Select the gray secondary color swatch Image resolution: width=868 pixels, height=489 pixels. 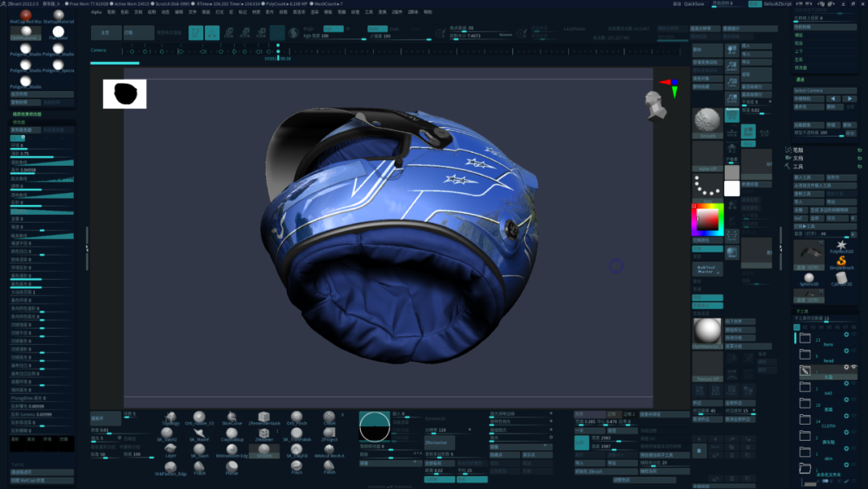pyautogui.click(x=732, y=172)
